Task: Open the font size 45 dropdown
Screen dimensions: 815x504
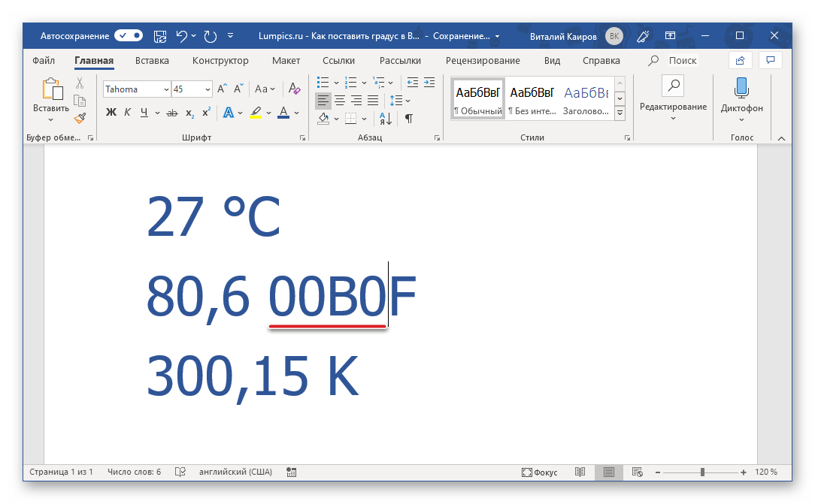Action: (208, 89)
